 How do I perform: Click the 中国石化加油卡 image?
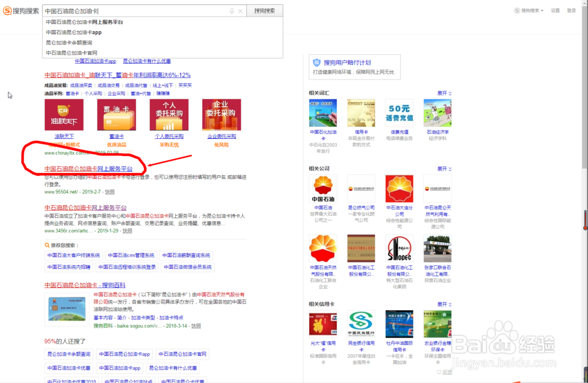coord(323,113)
